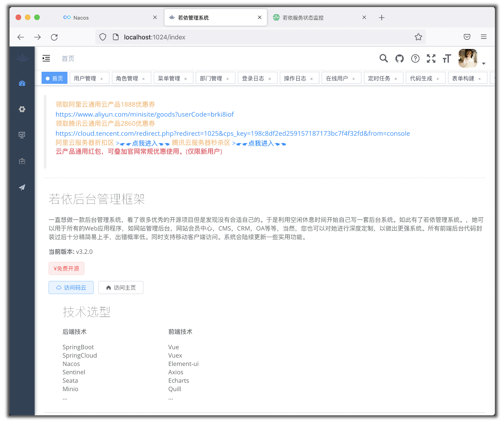Viewport: 504px width, 424px height.
Task: Click the 访问码云 button
Action: [71, 288]
